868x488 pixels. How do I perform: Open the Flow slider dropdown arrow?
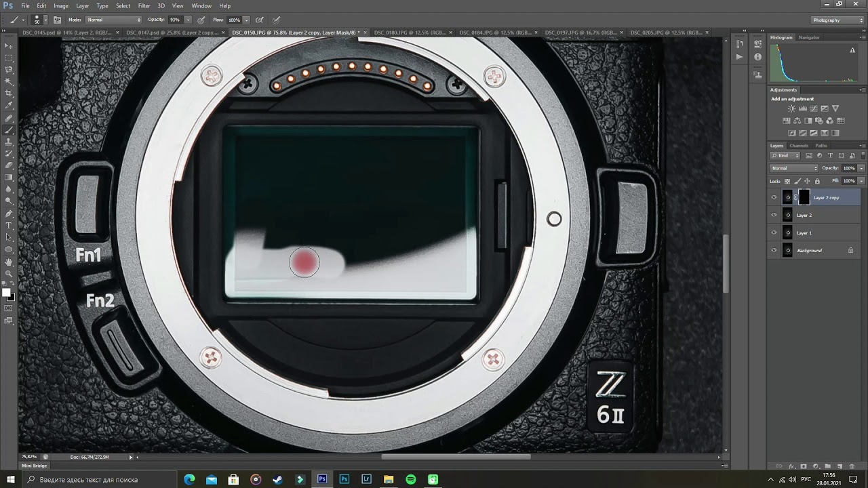[x=246, y=20]
